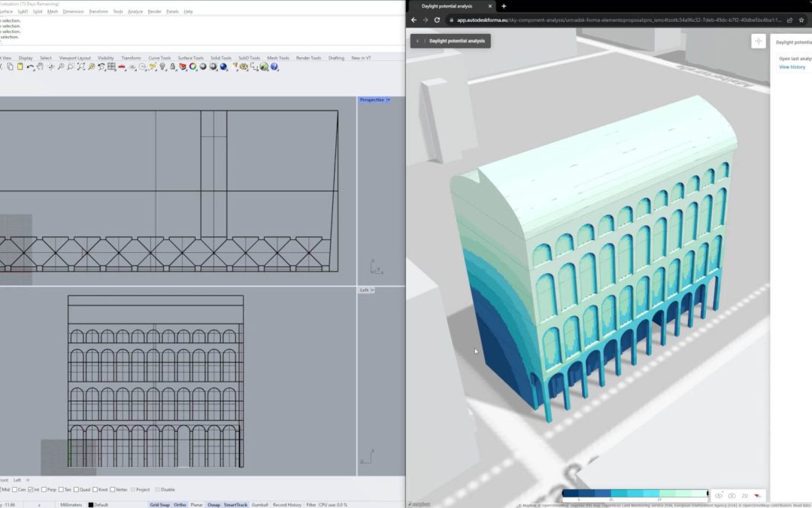Open the red marker dropdown in Forma's bottom bar
Screen dimensions: 812x508
pos(757,496)
